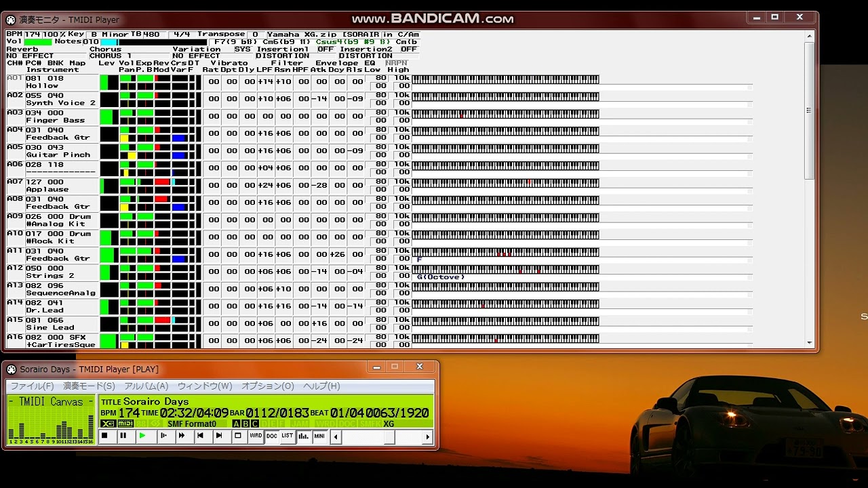Click the green Play button
Image resolution: width=868 pixels, height=488 pixels.
(142, 436)
